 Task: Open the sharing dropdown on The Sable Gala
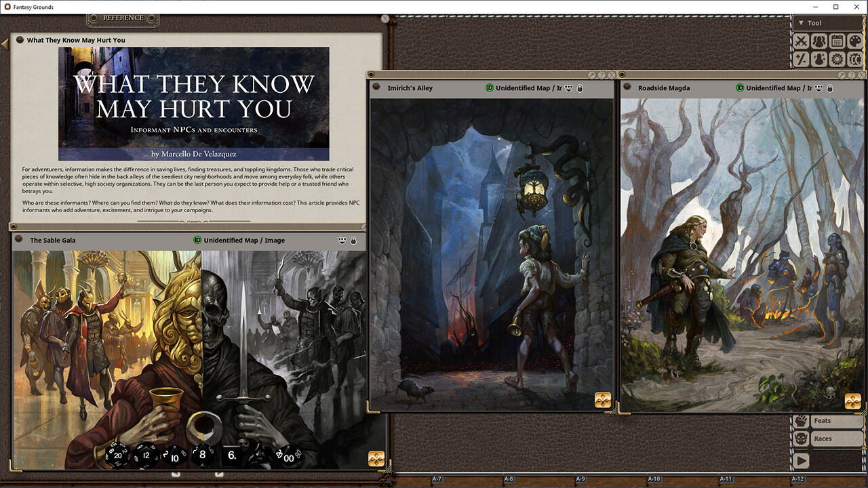(x=342, y=241)
